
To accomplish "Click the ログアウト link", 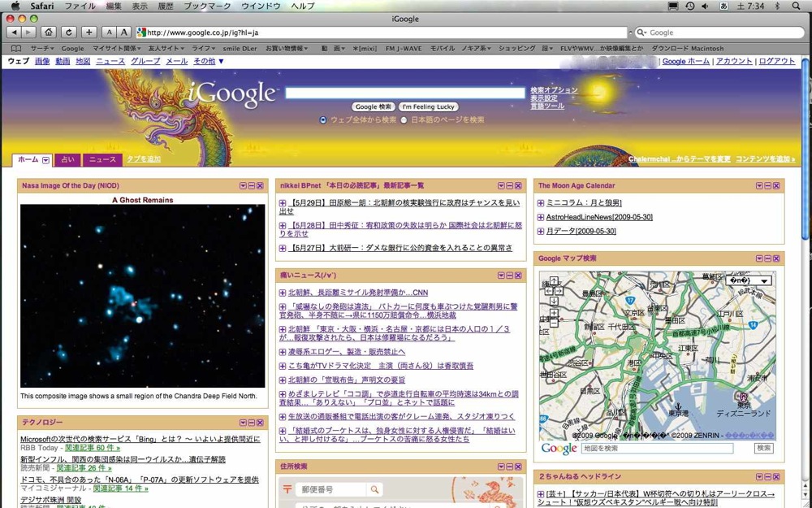I will 777,61.
